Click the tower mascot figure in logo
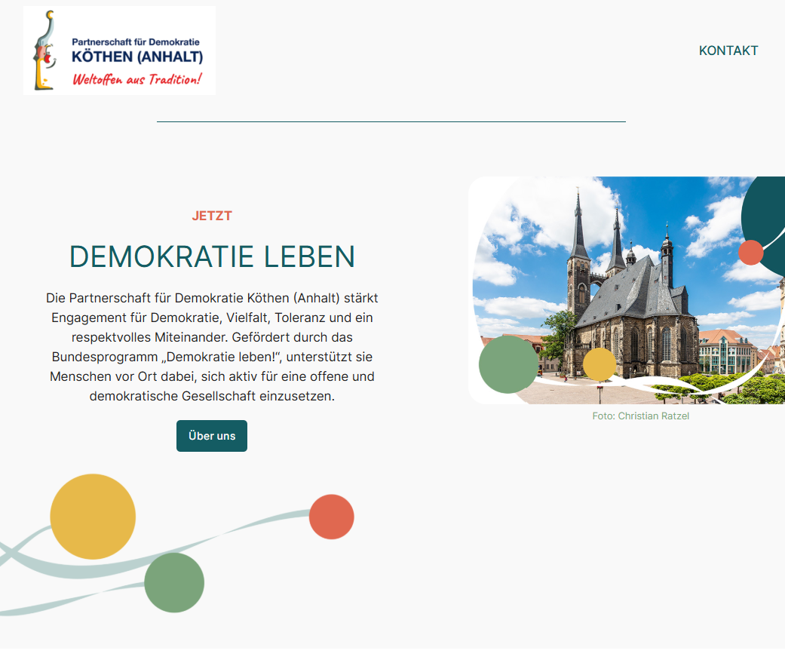This screenshot has height=672, width=785. (x=45, y=51)
